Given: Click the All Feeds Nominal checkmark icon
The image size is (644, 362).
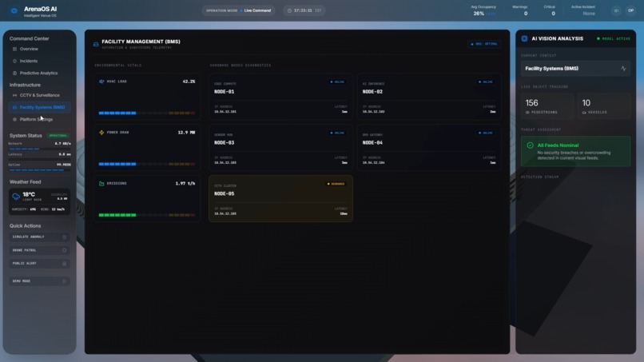Looking at the screenshot, I should coord(530,145).
